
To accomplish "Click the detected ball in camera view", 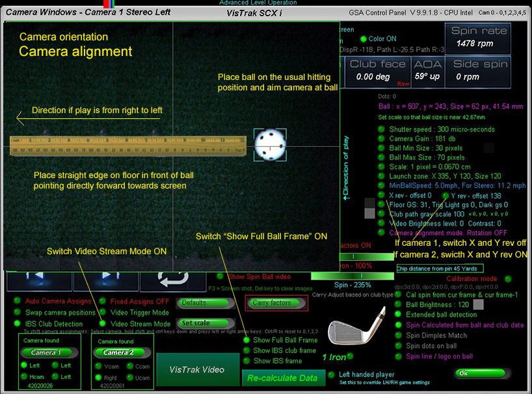I will pyautogui.click(x=271, y=145).
